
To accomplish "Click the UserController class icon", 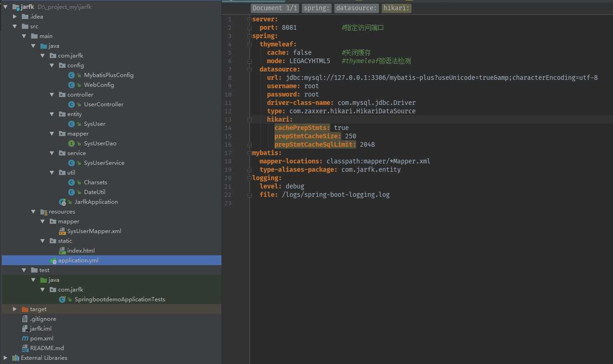I will (72, 104).
